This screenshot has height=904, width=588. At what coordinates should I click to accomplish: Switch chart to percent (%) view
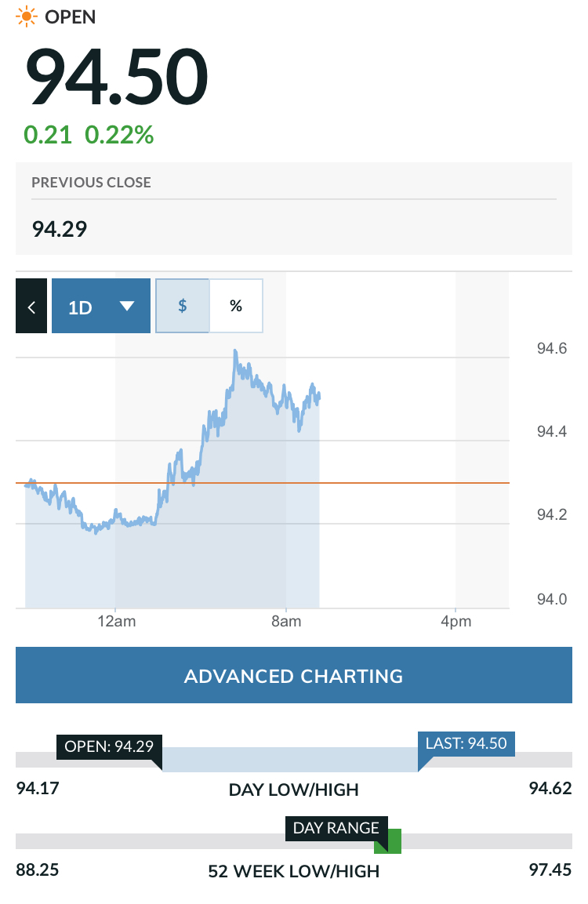236,306
